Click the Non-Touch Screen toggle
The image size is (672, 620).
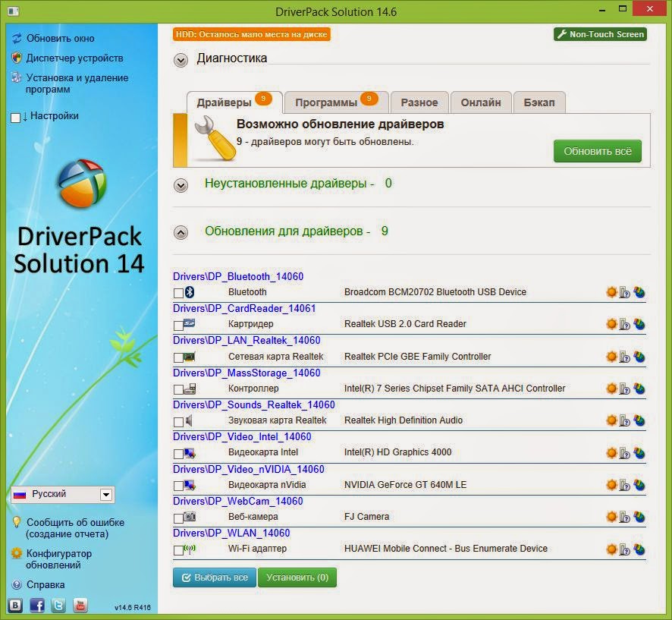point(599,34)
